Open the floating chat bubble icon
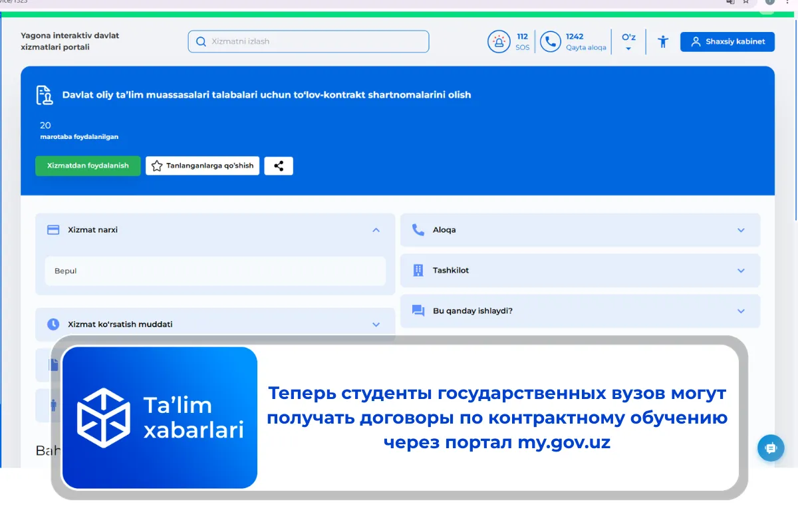The image size is (798, 532). pos(771,448)
